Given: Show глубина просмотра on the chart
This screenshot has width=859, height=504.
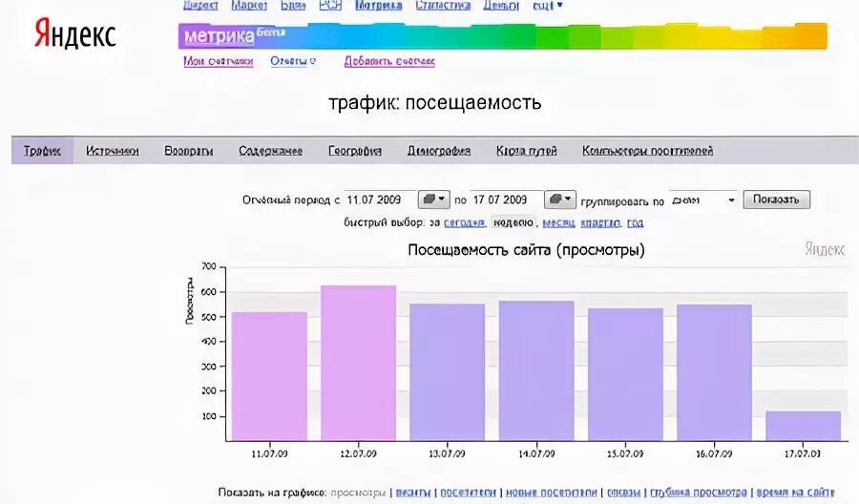Looking at the screenshot, I should (699, 493).
